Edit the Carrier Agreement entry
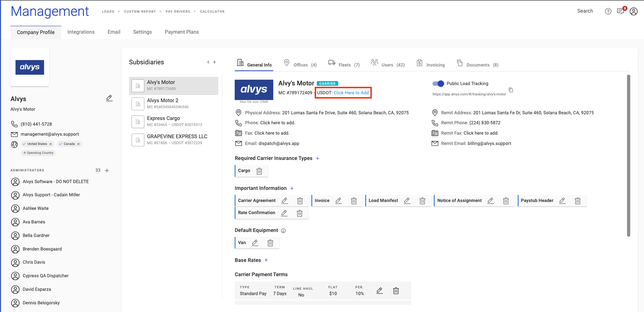 click(284, 201)
